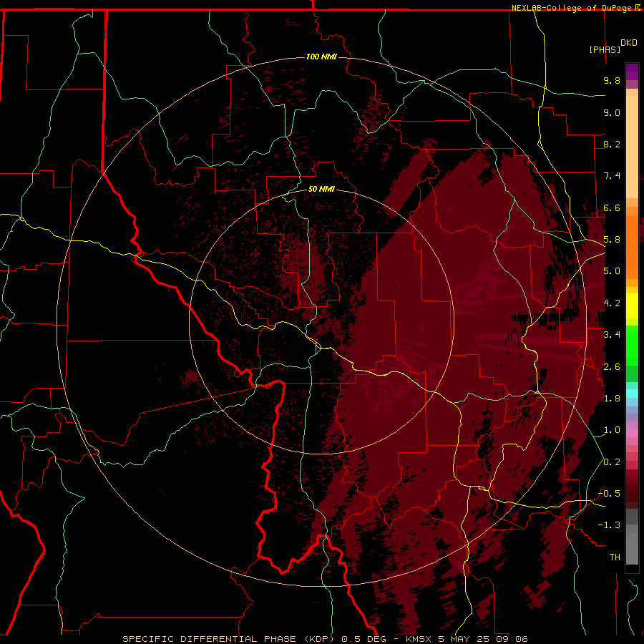This screenshot has width=644, height=644.
Task: Click the [PHAS] legend unit label
Action: point(605,49)
